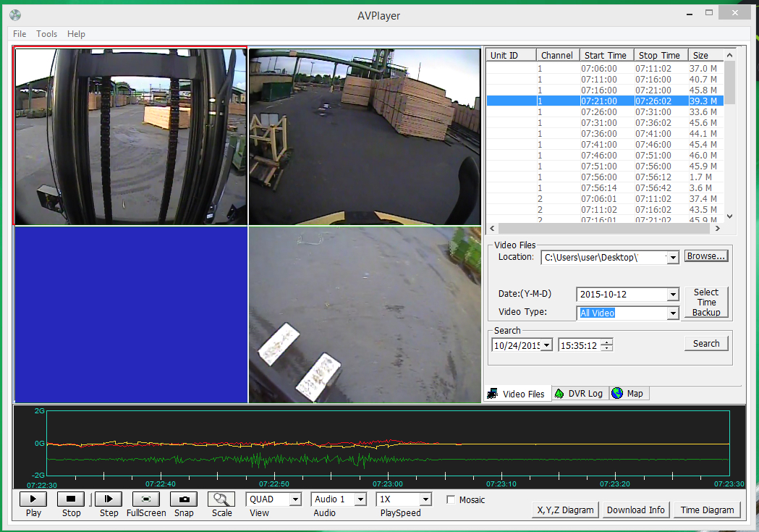Expand the QUAD view dropdown
This screenshot has height=532, width=759.
click(294, 499)
